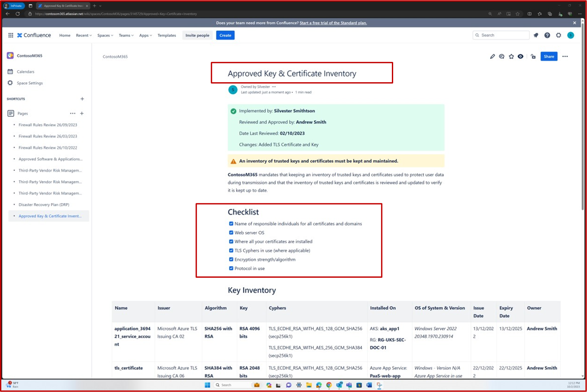The image size is (587, 392).
Task: Show watchers with the watch eye icon
Action: 521,56
